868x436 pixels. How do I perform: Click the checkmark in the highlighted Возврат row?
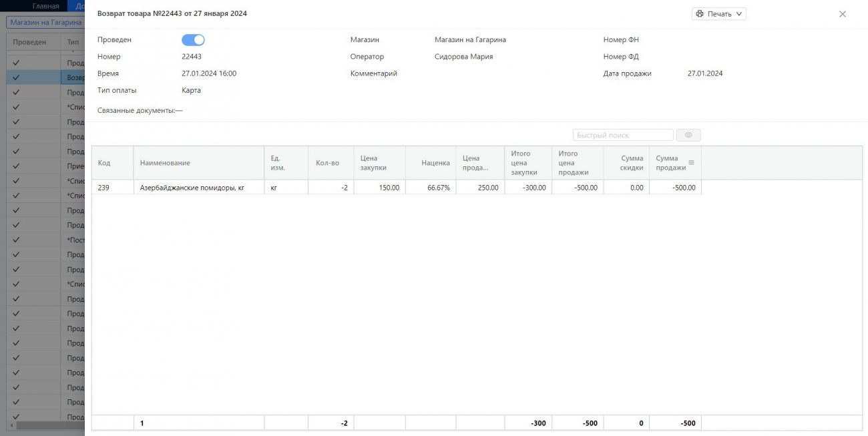(16, 77)
